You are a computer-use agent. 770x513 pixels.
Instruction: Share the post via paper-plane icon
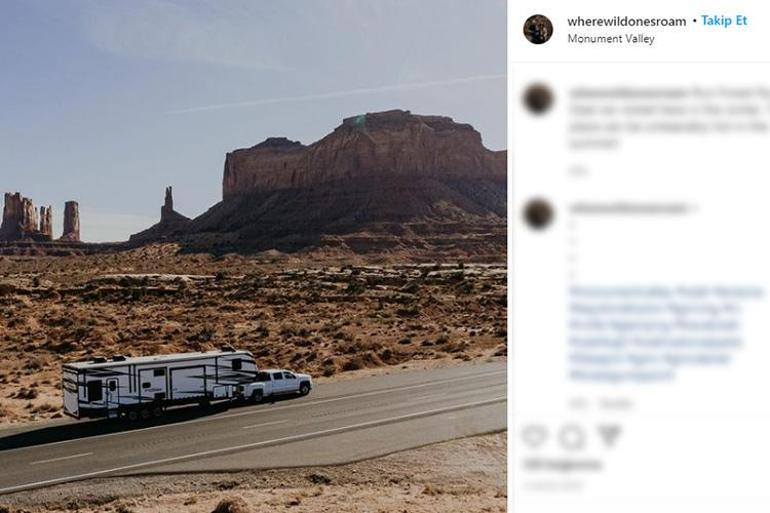click(610, 436)
